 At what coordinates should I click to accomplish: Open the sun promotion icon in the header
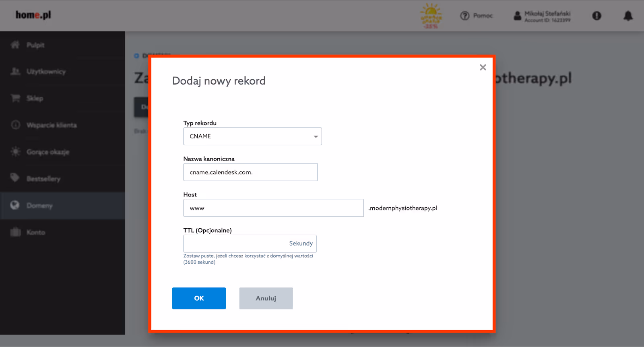click(x=431, y=16)
